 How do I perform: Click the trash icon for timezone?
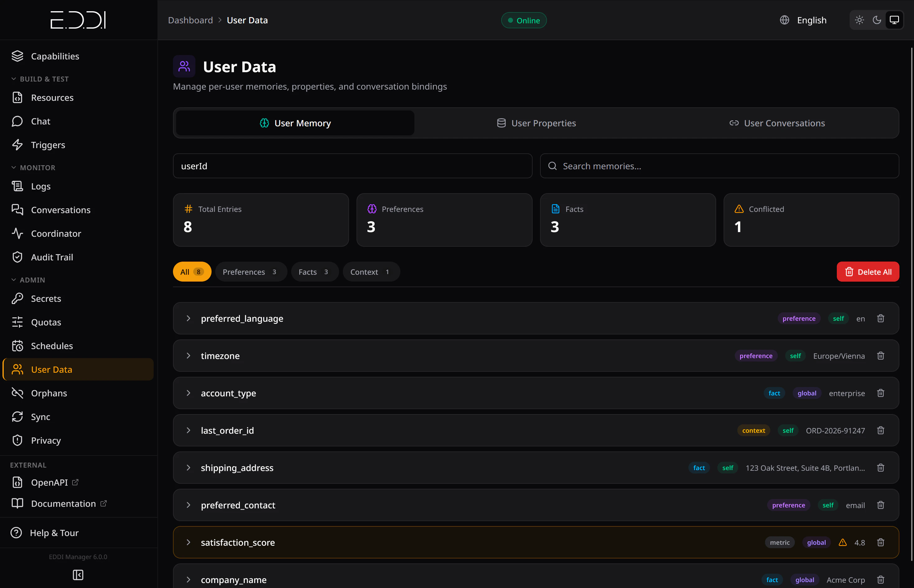click(880, 356)
